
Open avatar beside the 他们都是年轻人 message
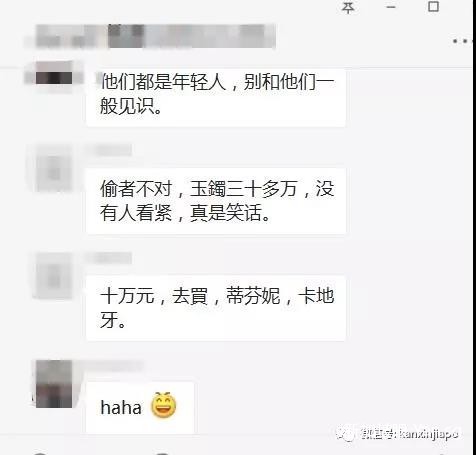click(54, 73)
